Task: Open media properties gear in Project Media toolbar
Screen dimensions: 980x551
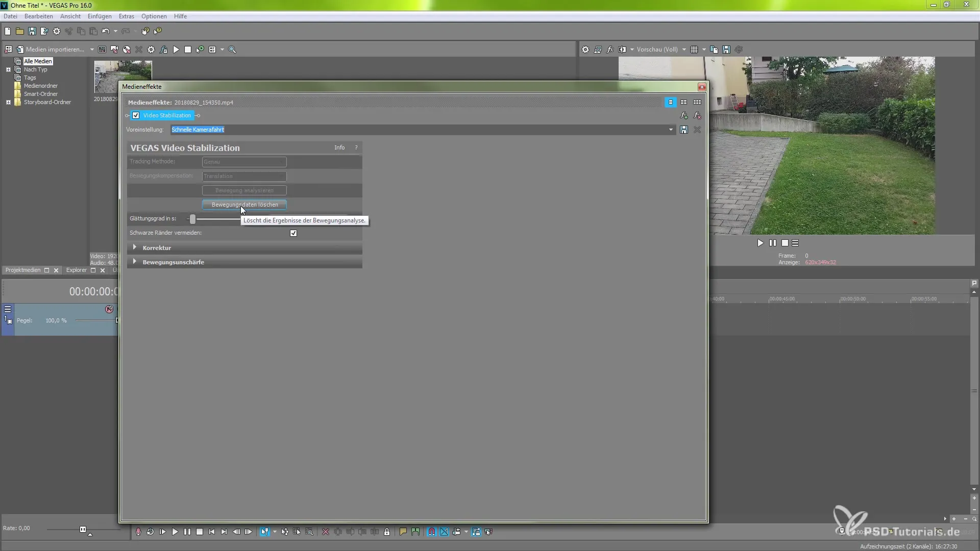Action: coord(151,49)
